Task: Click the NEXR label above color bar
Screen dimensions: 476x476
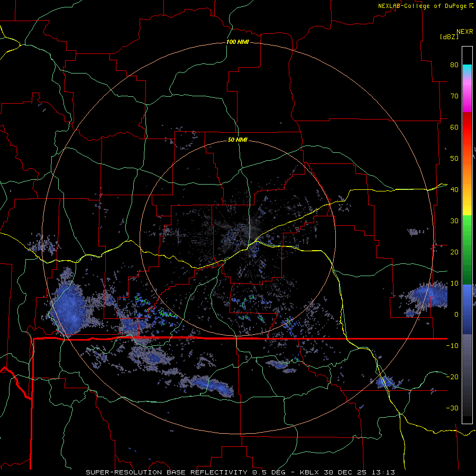Action: tap(464, 31)
